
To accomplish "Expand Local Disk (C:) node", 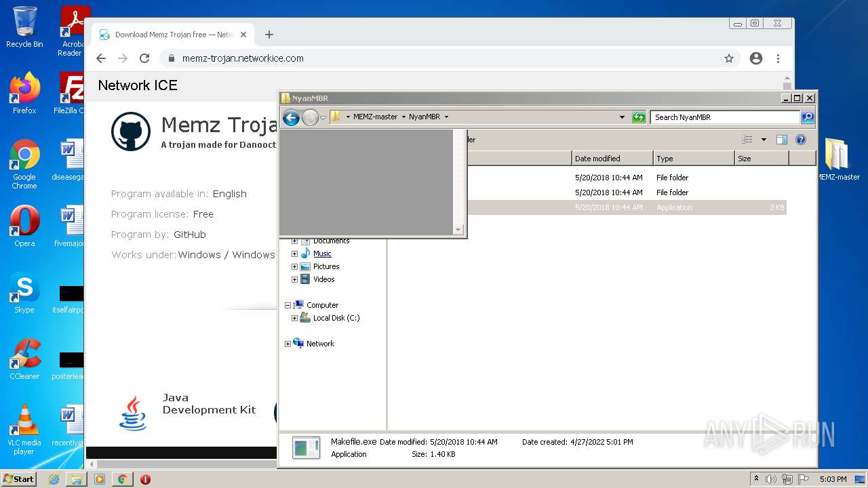I will [294, 318].
